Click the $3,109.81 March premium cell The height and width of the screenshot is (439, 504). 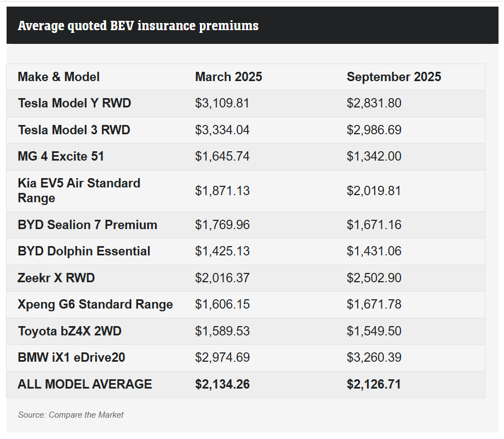pos(222,103)
